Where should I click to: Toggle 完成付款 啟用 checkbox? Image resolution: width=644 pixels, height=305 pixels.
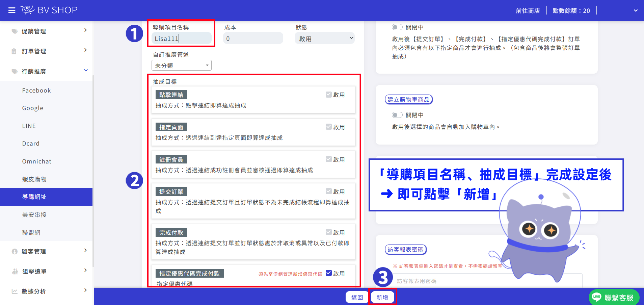pos(329,232)
